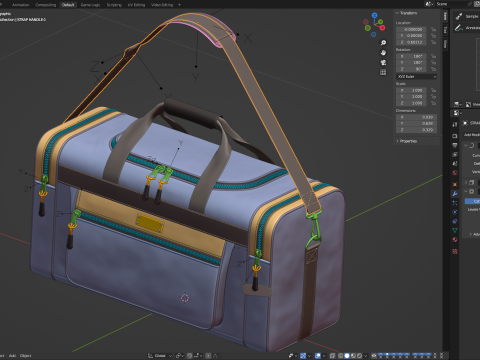The image size is (480, 360).
Task: Open the Compositing workspace tab
Action: [x=46, y=5]
